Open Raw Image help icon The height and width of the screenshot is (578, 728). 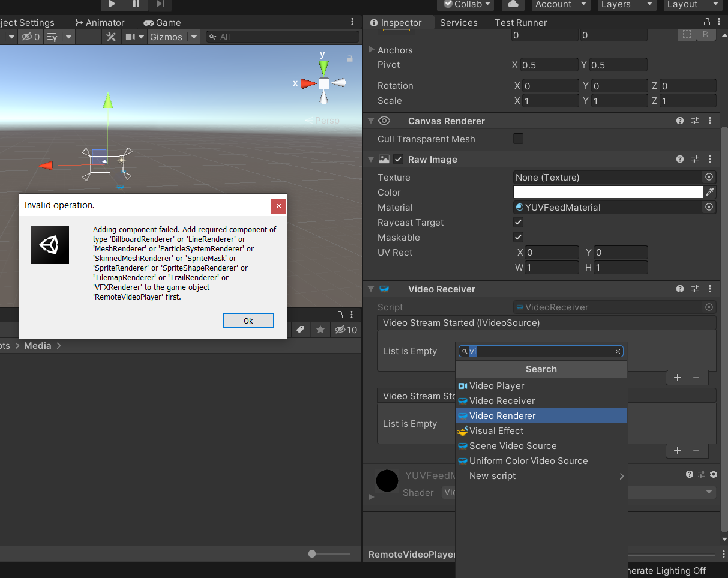point(680,159)
